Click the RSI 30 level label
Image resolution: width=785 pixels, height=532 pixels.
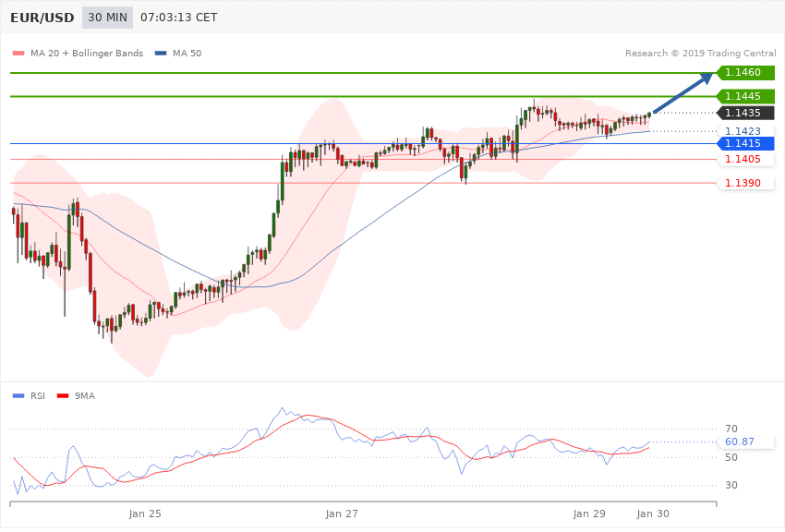tap(731, 486)
